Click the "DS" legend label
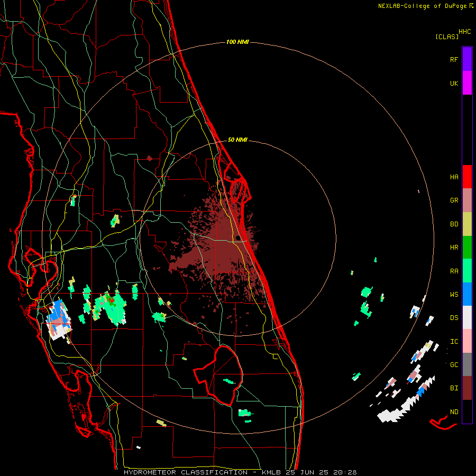 pos(454,318)
